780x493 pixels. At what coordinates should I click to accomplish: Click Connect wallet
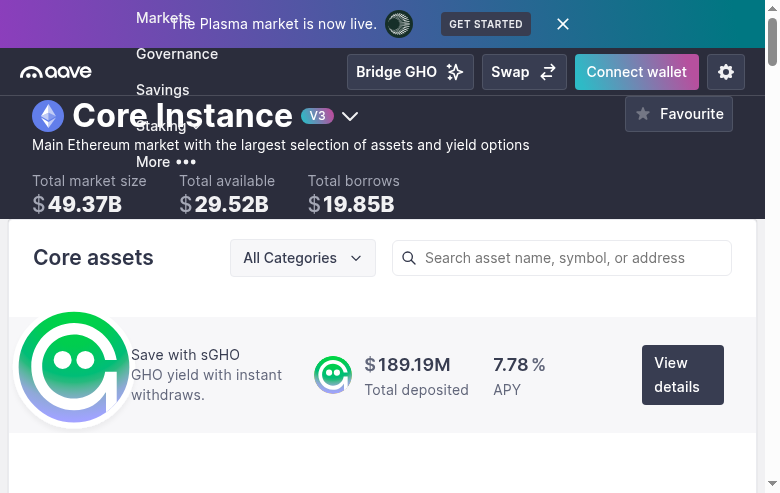(x=637, y=72)
